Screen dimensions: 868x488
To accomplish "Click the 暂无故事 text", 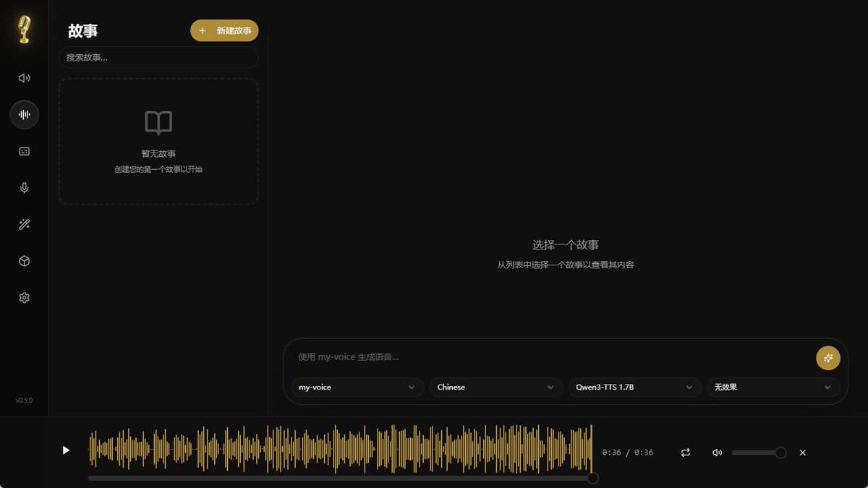I will tap(158, 153).
